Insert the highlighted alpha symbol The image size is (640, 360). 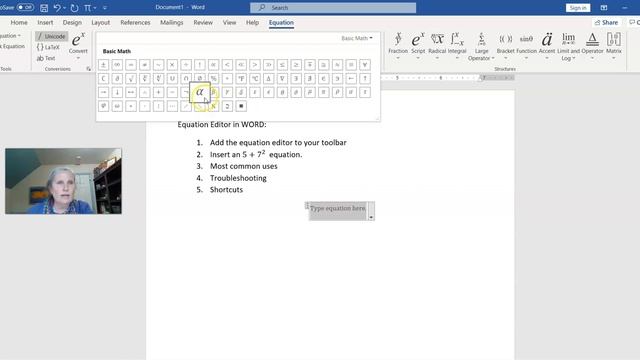tap(200, 92)
